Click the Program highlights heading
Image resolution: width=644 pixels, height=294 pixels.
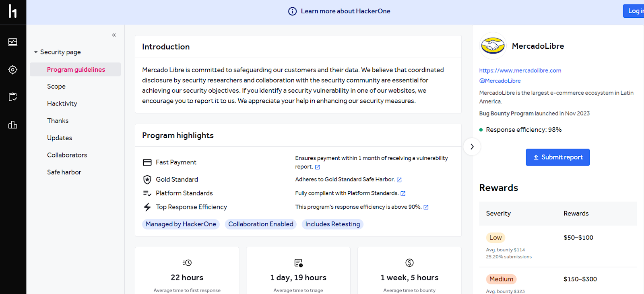point(178,135)
